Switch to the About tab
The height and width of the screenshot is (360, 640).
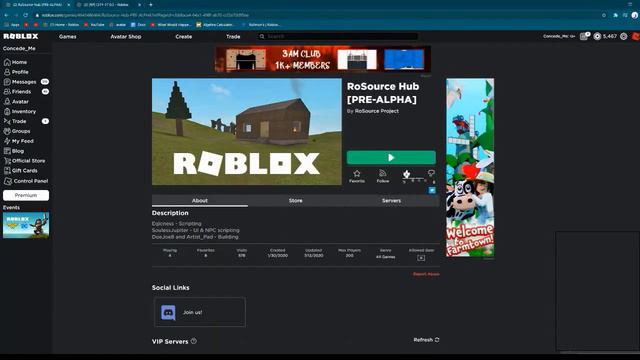click(x=200, y=200)
